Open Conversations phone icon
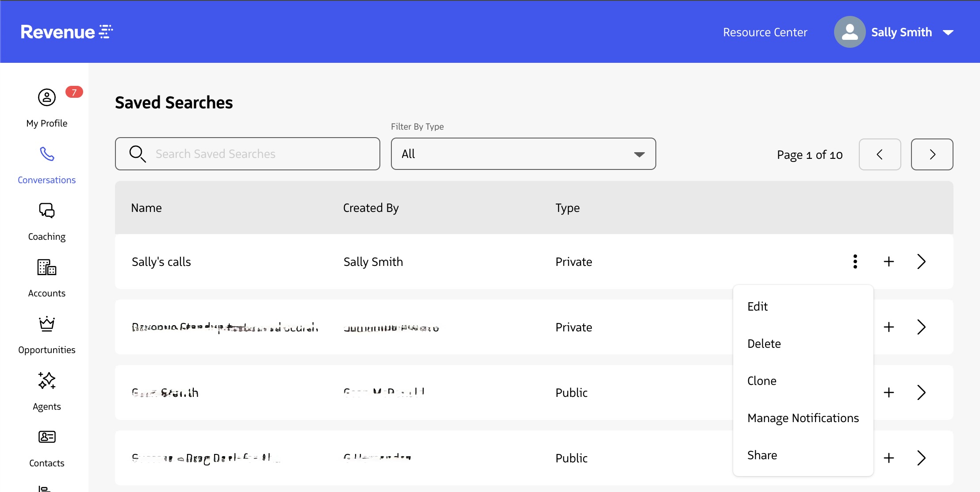 tap(47, 154)
